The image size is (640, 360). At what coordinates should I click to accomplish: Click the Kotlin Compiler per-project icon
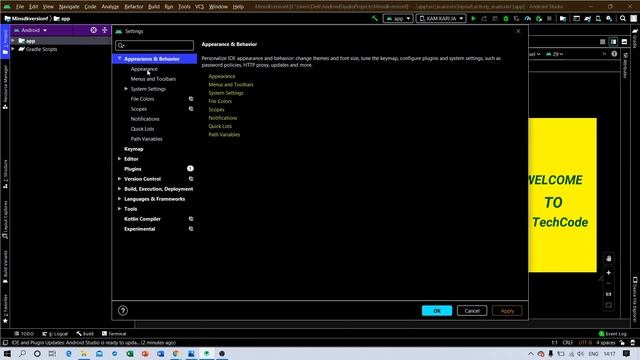(191, 219)
